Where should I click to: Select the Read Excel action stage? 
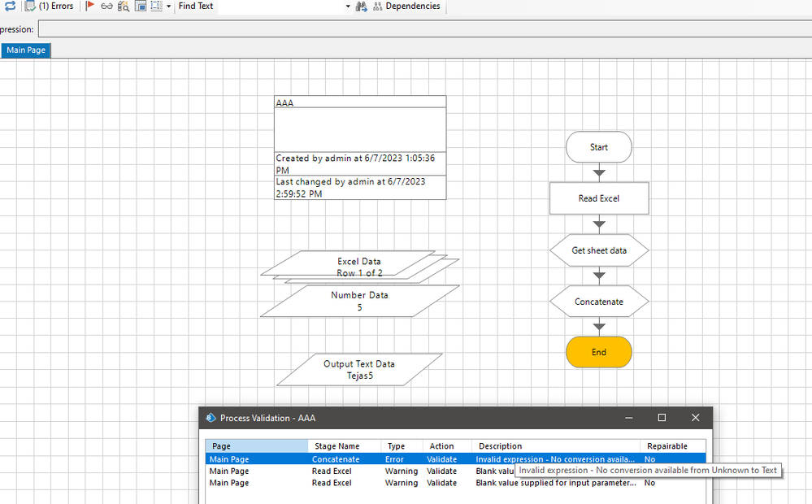[x=599, y=198]
